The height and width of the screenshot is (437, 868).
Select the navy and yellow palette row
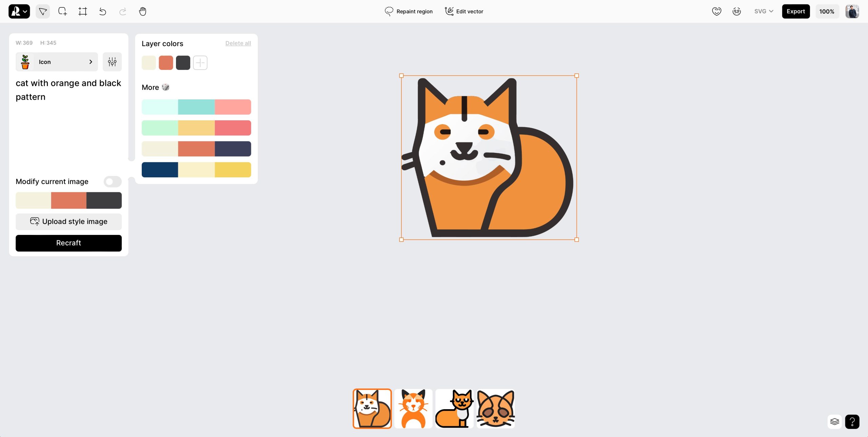[x=196, y=170]
